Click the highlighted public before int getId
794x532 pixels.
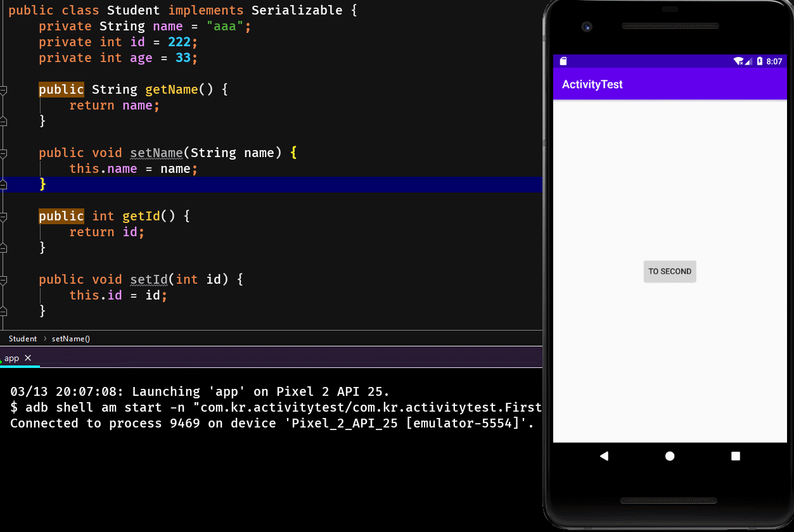pos(61,216)
